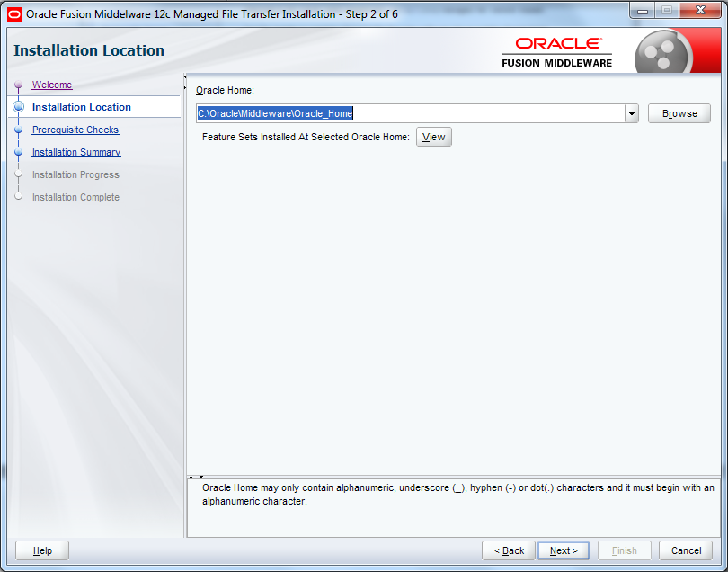Image resolution: width=728 pixels, height=572 pixels.
Task: Click the Installation Progress step bullet
Action: 18,174
